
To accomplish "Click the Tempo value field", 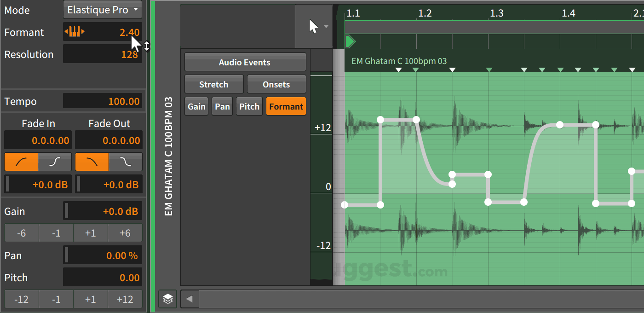I will (x=102, y=101).
